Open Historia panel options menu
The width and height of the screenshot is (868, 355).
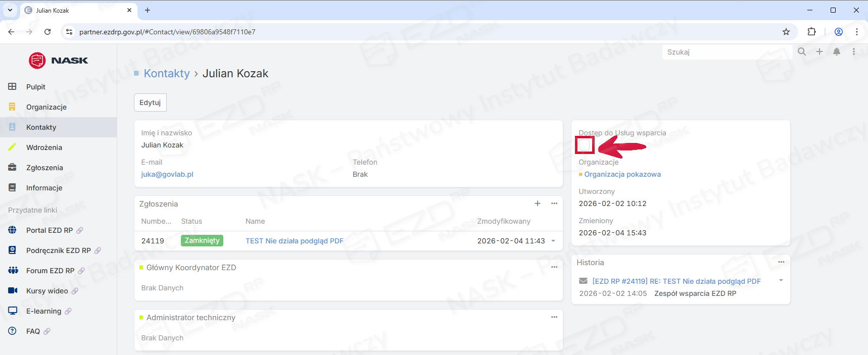(781, 262)
